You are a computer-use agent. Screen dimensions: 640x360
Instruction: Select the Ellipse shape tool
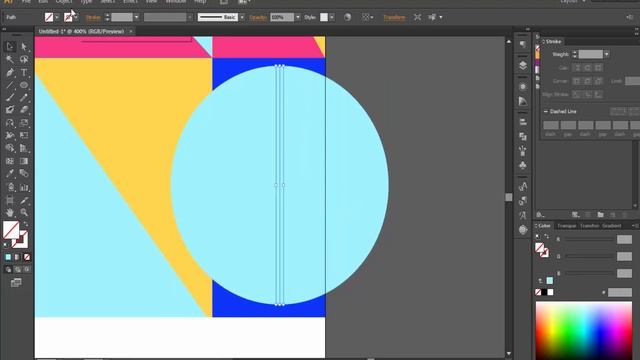coord(24,85)
